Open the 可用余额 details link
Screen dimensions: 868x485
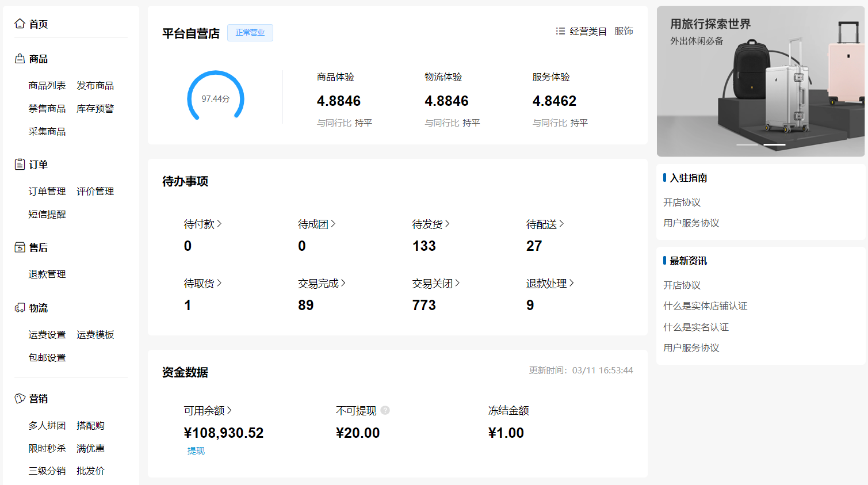click(208, 411)
